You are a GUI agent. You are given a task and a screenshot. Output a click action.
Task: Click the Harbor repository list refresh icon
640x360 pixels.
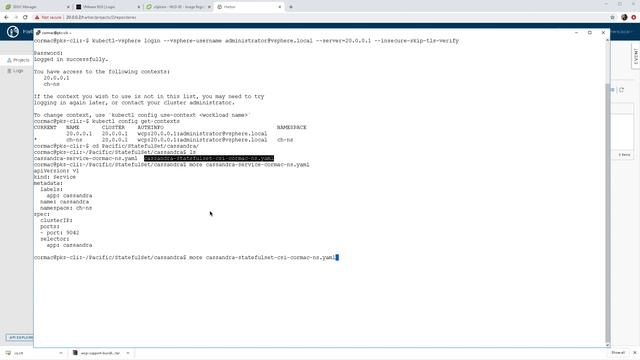coord(621,90)
